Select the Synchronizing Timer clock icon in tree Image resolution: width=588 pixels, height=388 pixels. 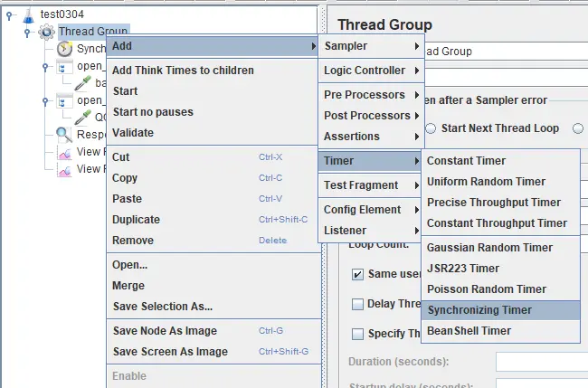[x=64, y=49]
